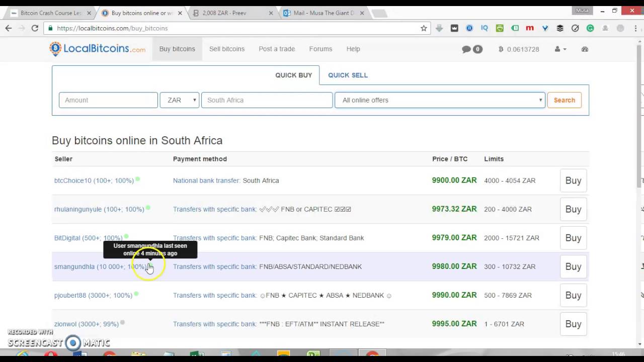
Task: Select the QUICK BUY tab
Action: [293, 75]
